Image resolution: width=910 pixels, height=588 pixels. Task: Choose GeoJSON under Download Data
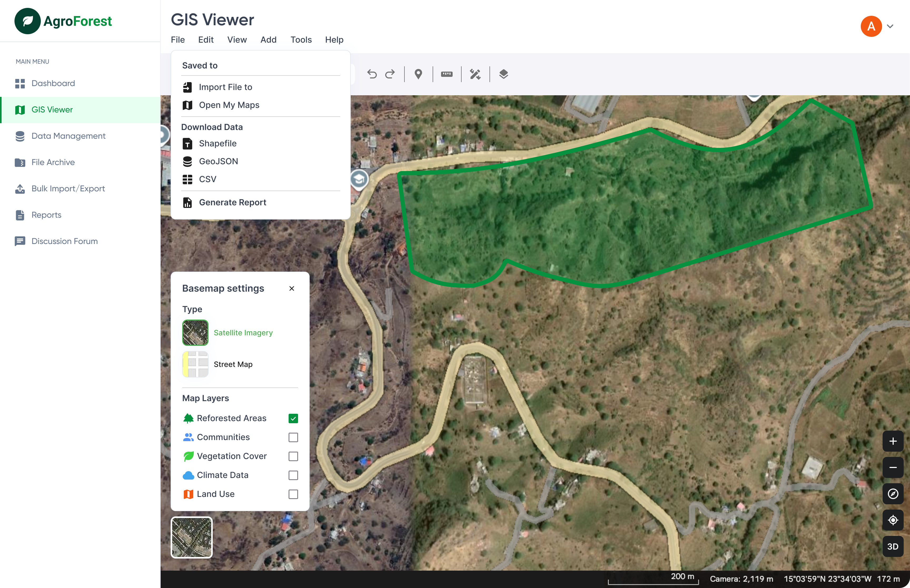pos(218,161)
